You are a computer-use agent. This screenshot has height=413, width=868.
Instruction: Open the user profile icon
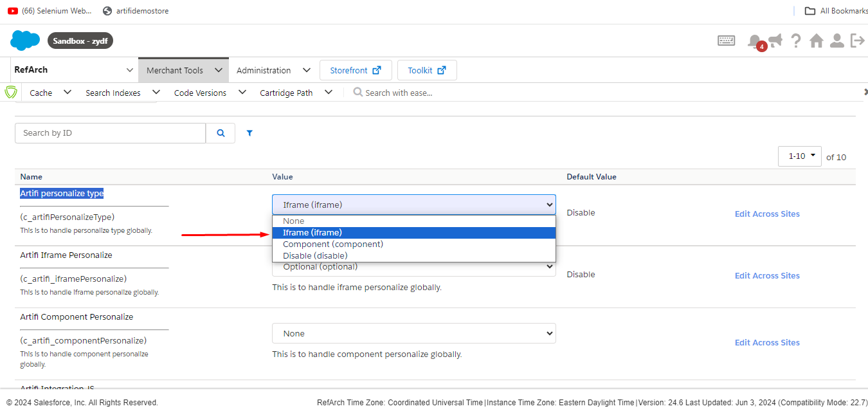click(x=836, y=41)
